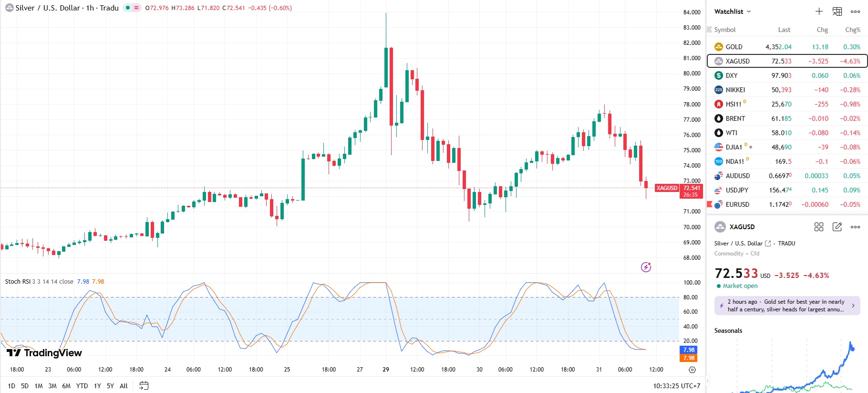Viewport: 868px width, 393px height.
Task: Switch the chart range to 1M
Action: pos(39,386)
